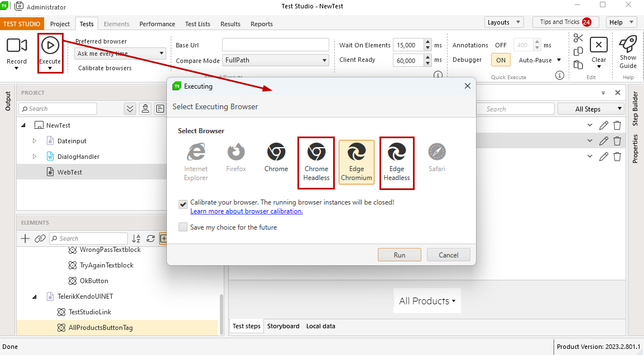Open Auto-Pause dropdown arrow
The image size is (644, 355).
559,60
